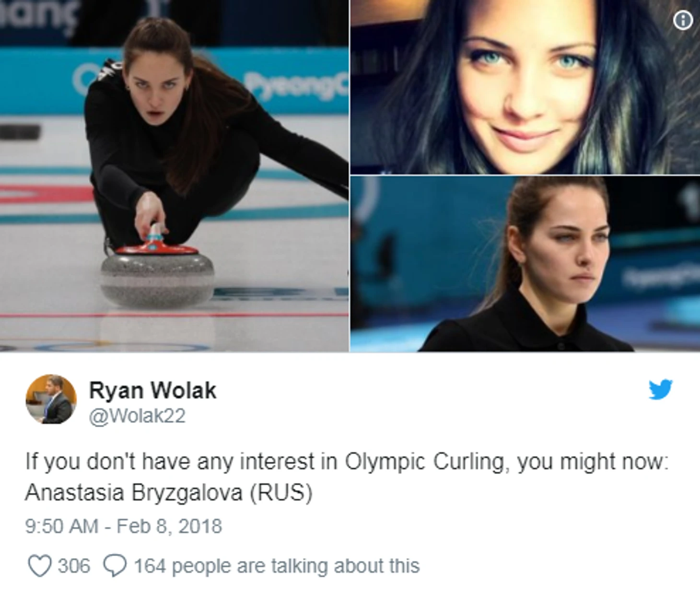Open the bottom-right side-profile photo
This screenshot has height=595, width=700.
pyautogui.click(x=525, y=264)
